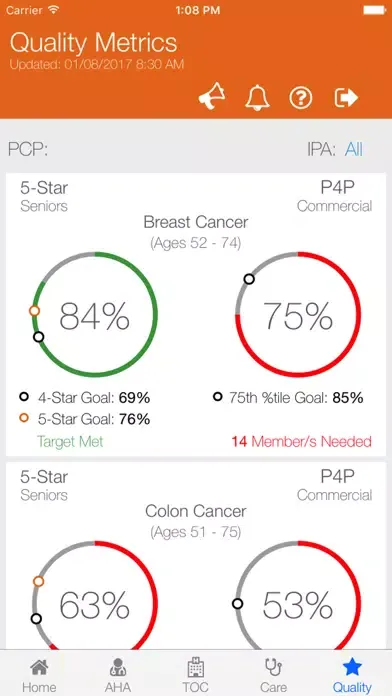Go to the Home tab

[x=39, y=675]
